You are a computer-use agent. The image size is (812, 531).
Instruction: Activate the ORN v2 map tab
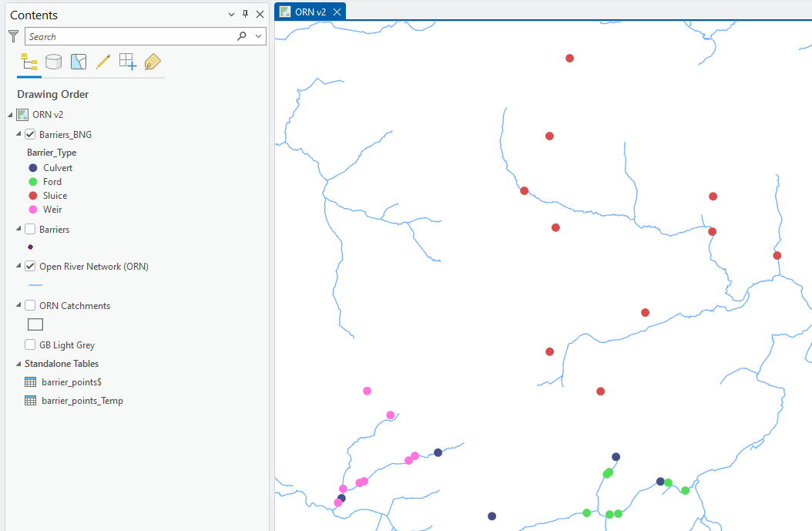click(309, 12)
